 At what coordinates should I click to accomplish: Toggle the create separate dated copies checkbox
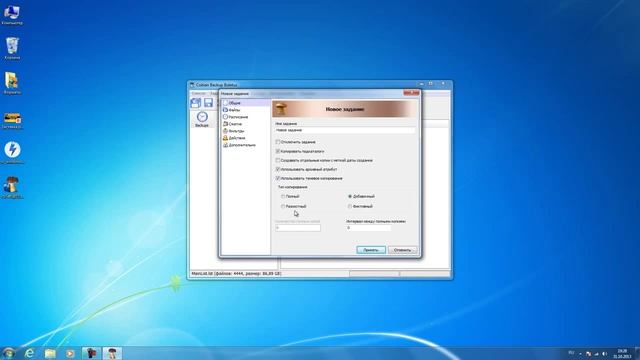coord(278,160)
